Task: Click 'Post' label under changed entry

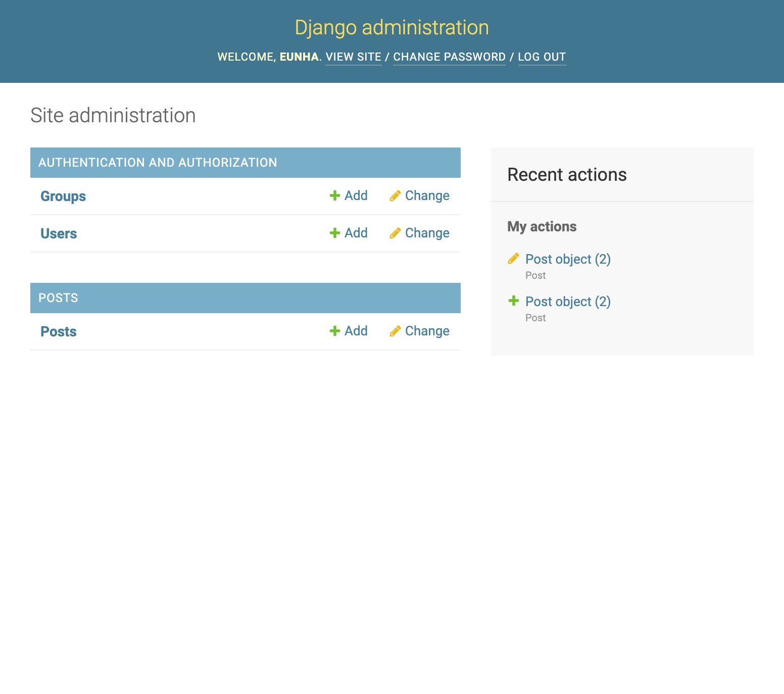Action: pos(535,275)
